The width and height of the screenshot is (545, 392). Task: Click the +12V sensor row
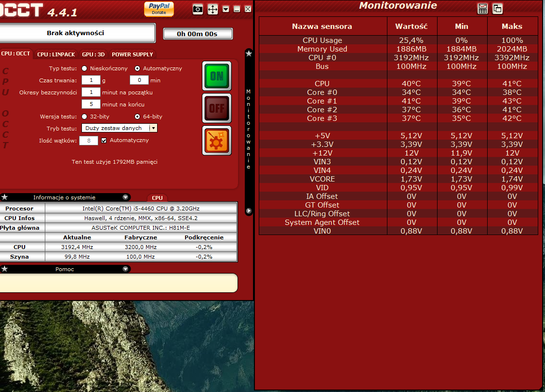[x=399, y=153]
